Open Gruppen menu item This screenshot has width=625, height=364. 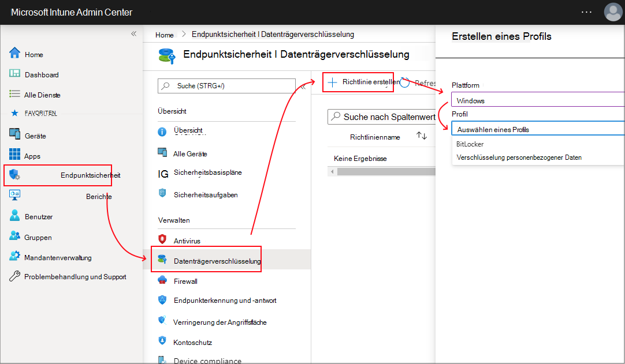pyautogui.click(x=38, y=237)
